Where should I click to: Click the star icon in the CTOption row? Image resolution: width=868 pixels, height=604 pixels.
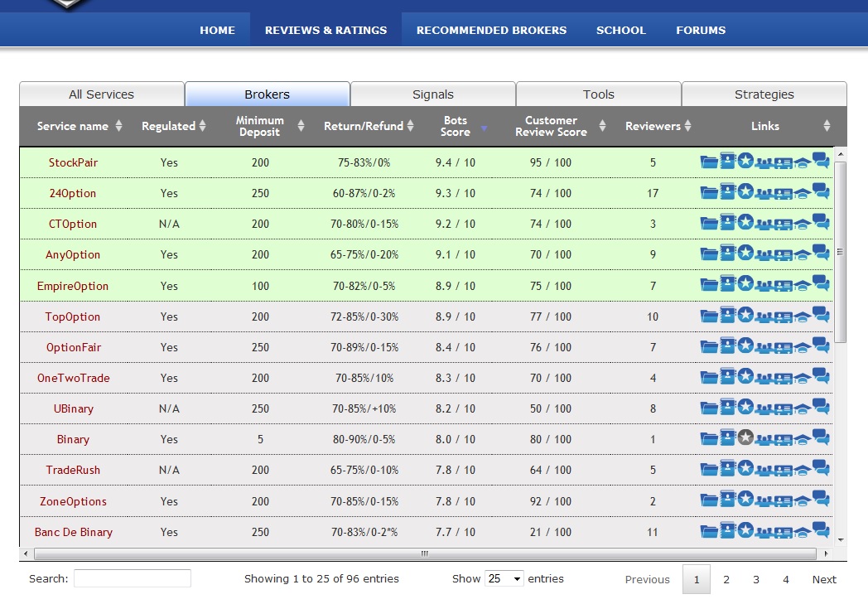(x=745, y=222)
